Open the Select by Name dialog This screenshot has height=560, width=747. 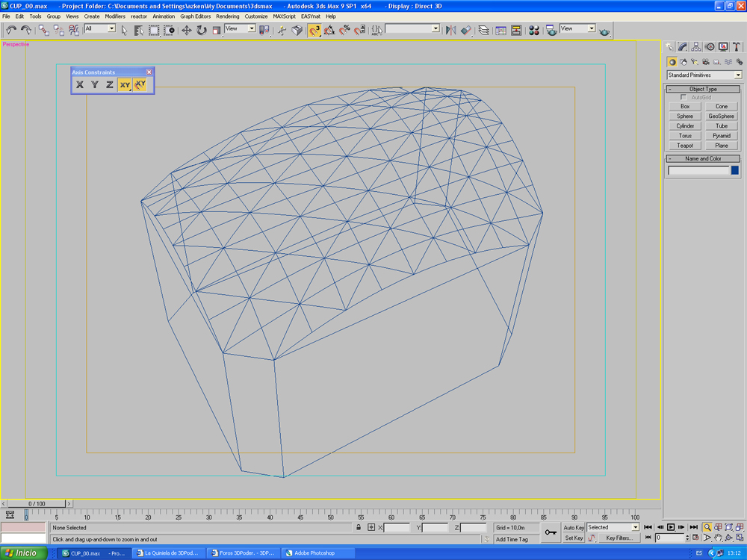[139, 31]
